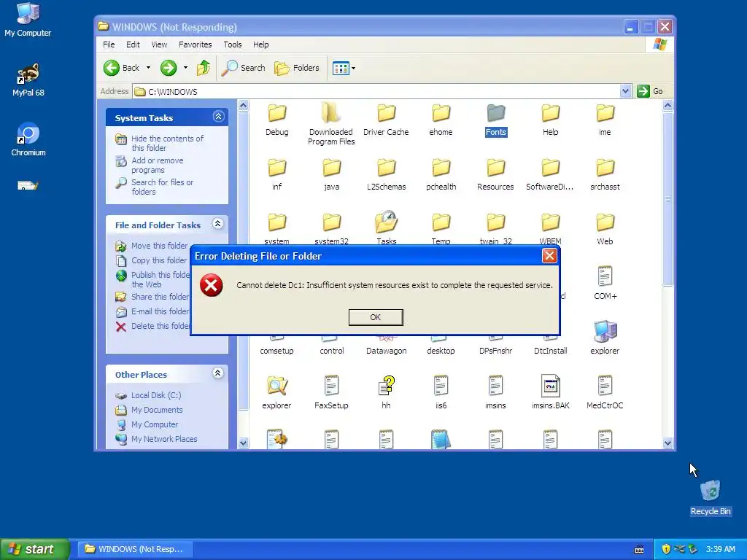Collapse the Other Places panel

coord(217,373)
